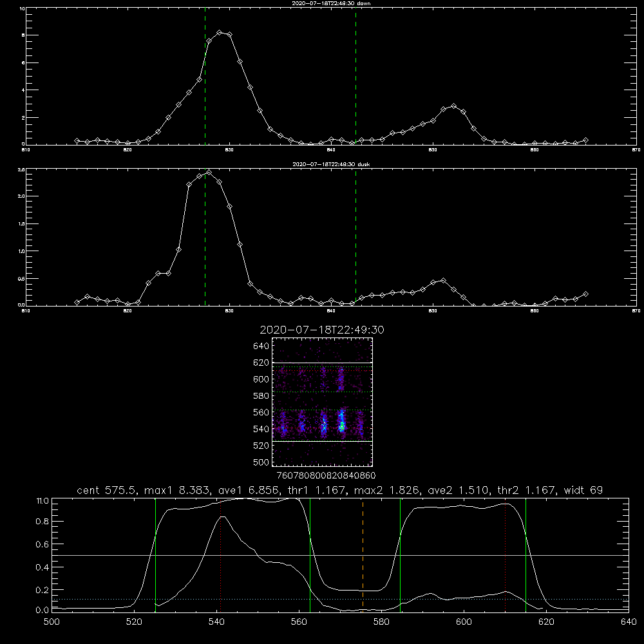The height and width of the screenshot is (644, 644).
Task: Click y-axis label 0.6 of the bottom plot
Action: tap(43, 544)
